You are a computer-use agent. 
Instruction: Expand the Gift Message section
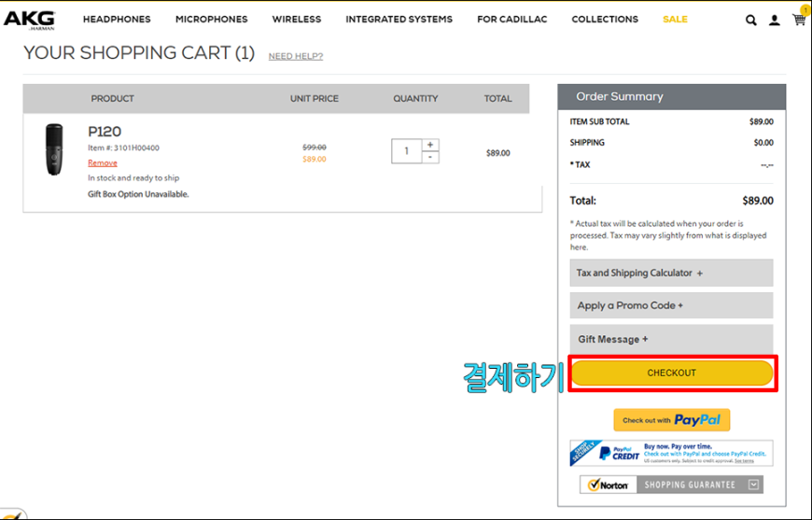click(x=671, y=339)
